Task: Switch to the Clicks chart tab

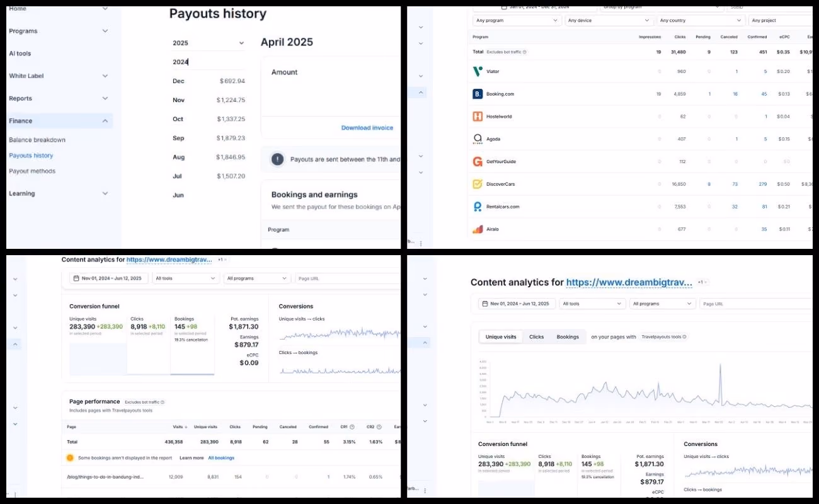Action: [536, 337]
